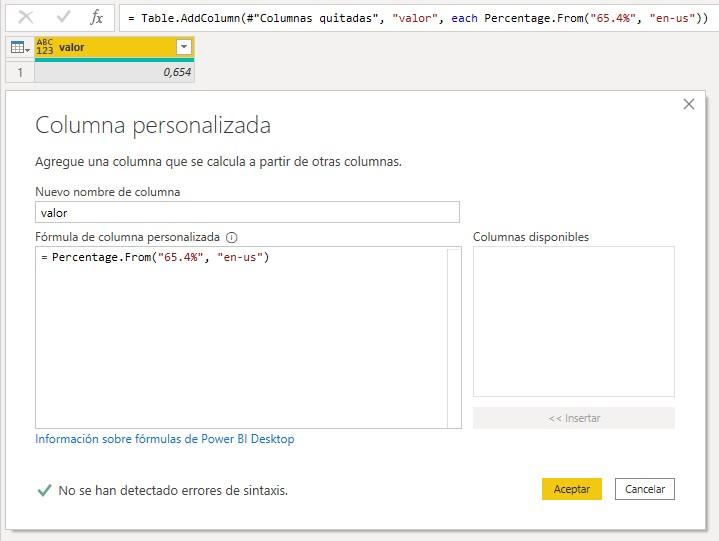Click the syntax check green checkmark icon
The width and height of the screenshot is (719, 541).
point(44,491)
